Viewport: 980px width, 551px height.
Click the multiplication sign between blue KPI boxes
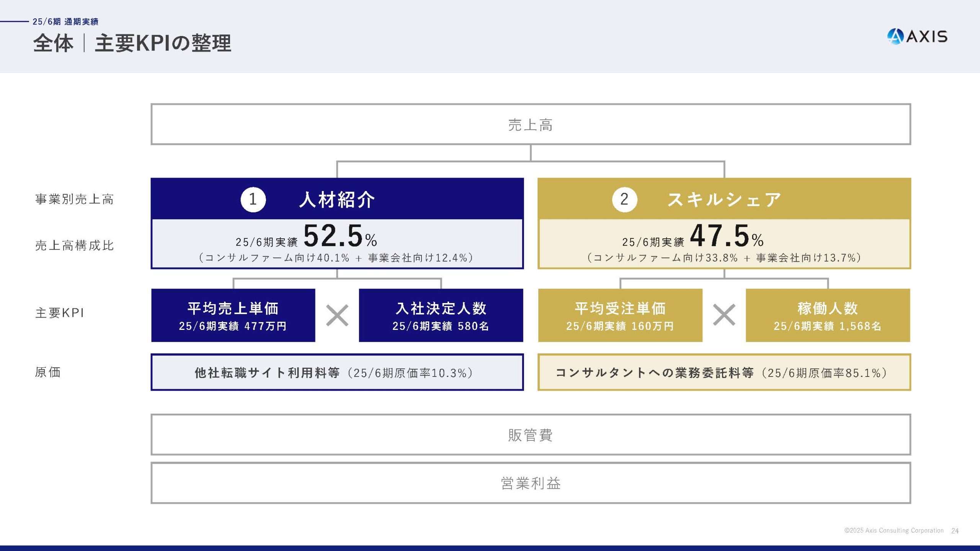coord(337,315)
